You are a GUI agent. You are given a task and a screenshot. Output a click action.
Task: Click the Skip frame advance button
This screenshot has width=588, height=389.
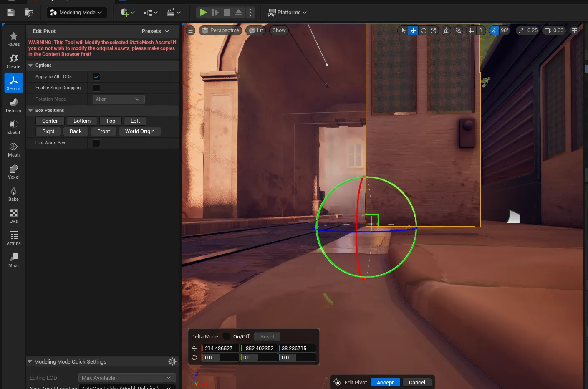coord(215,13)
